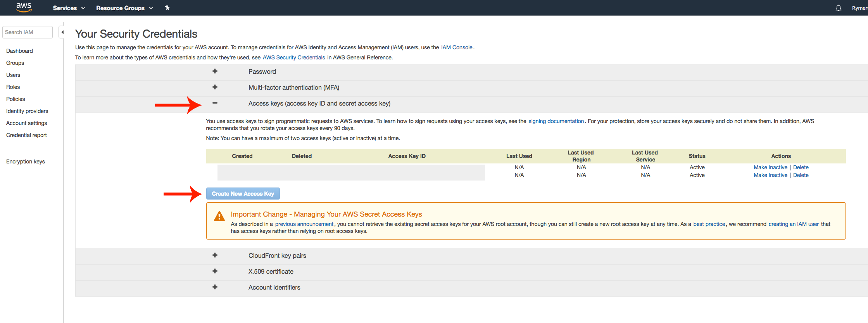Open the AWS logo home link
The width and height of the screenshot is (868, 323).
(24, 8)
